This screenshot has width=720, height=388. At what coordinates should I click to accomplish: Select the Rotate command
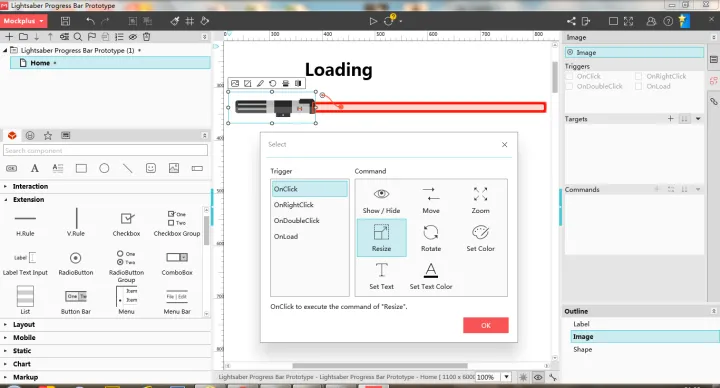pyautogui.click(x=431, y=238)
